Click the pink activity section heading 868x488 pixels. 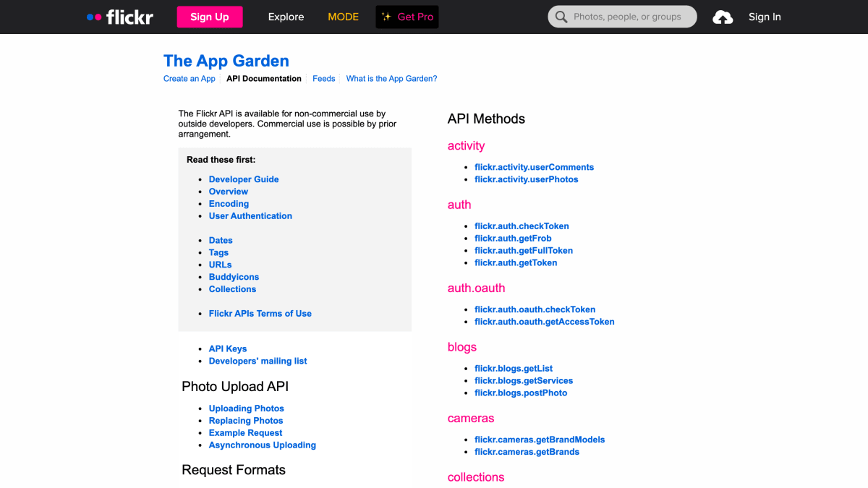[466, 146]
